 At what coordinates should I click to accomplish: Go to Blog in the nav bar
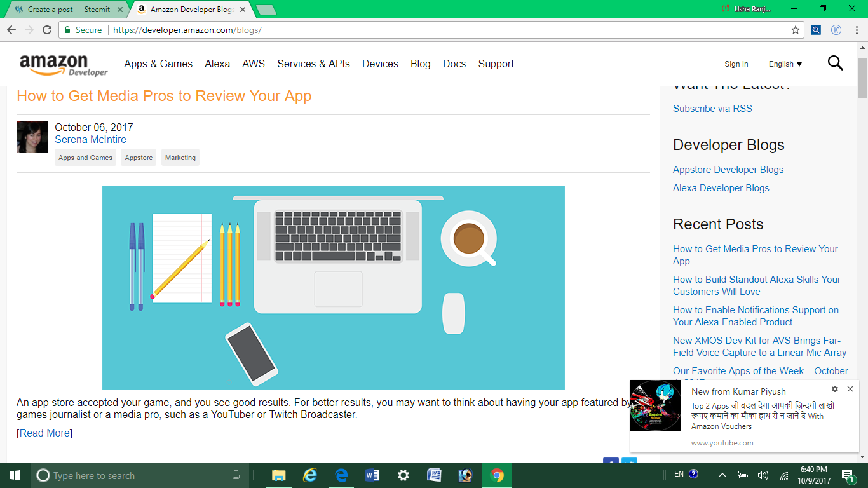coord(421,64)
